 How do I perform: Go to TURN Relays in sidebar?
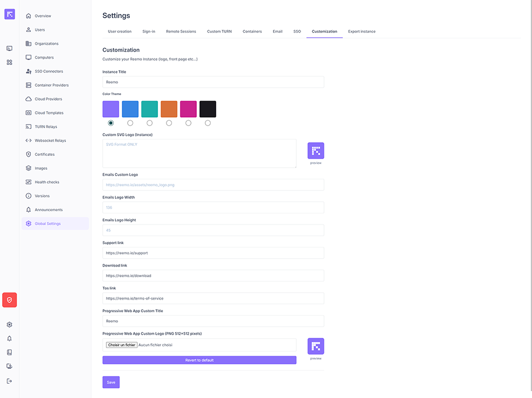[46, 127]
